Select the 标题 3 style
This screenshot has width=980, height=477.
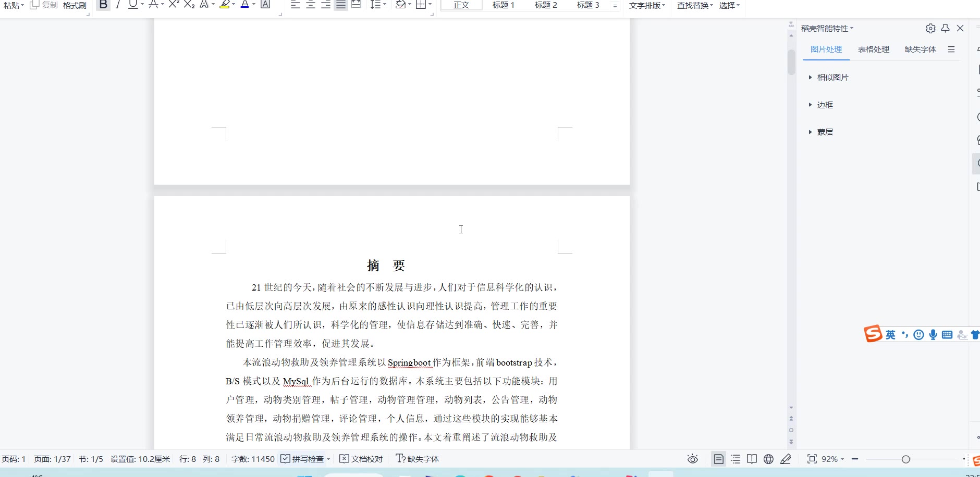pos(588,5)
